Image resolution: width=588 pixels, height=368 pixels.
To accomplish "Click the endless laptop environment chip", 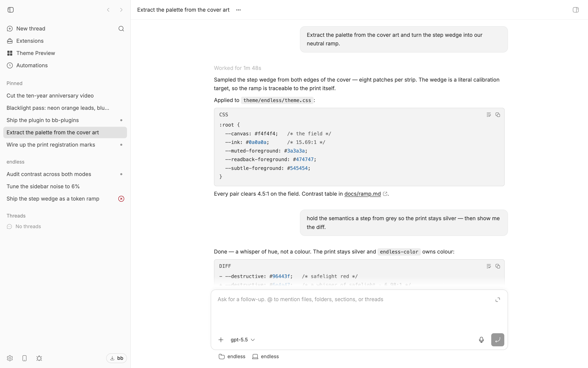I will point(266,357).
